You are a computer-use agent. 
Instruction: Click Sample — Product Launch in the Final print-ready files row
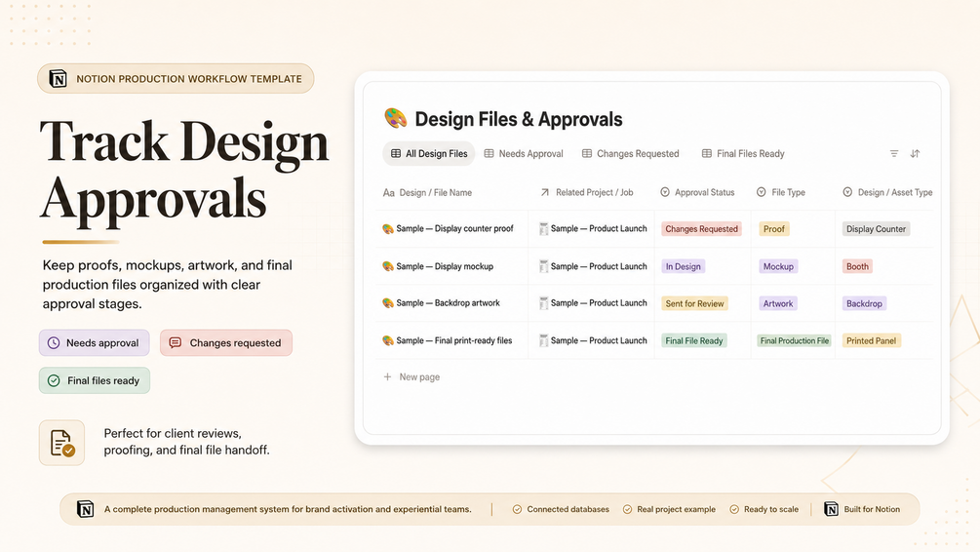599,340
